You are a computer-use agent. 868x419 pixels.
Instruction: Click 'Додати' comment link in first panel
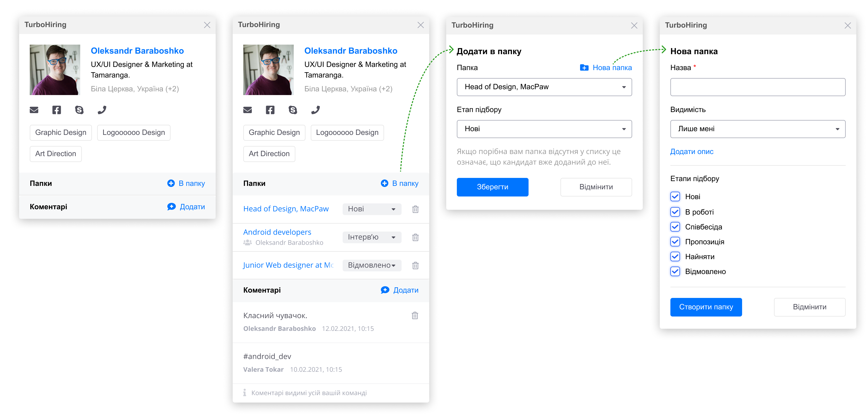tap(192, 207)
